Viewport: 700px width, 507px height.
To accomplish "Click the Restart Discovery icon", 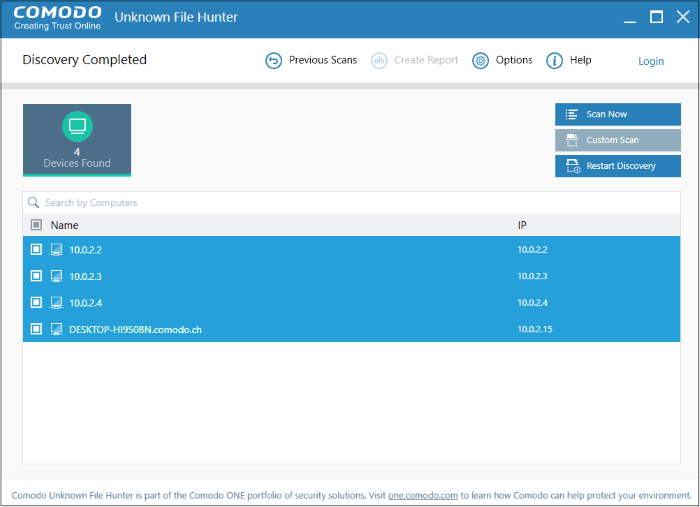I will [x=573, y=166].
